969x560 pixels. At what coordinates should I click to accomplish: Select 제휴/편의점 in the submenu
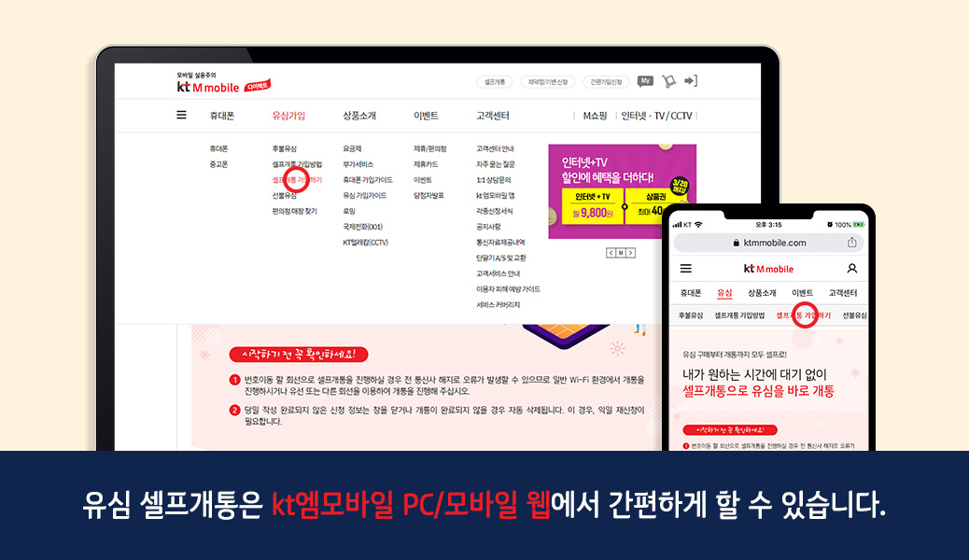pos(430,149)
